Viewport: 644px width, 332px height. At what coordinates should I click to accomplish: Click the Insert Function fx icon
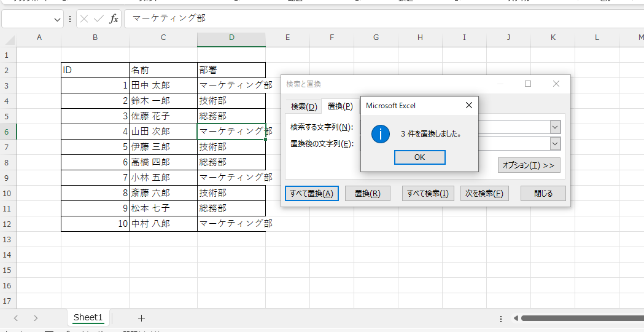pos(114,19)
